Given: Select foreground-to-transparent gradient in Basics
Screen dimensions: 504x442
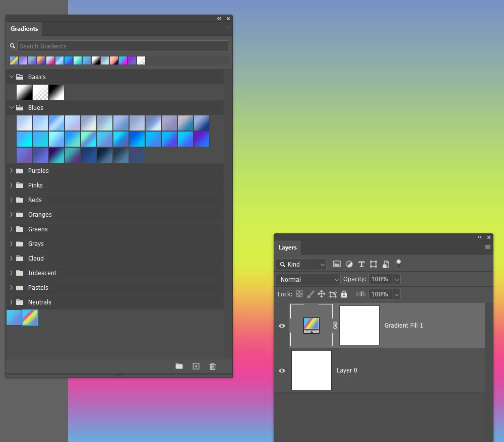Looking at the screenshot, I should point(40,92).
